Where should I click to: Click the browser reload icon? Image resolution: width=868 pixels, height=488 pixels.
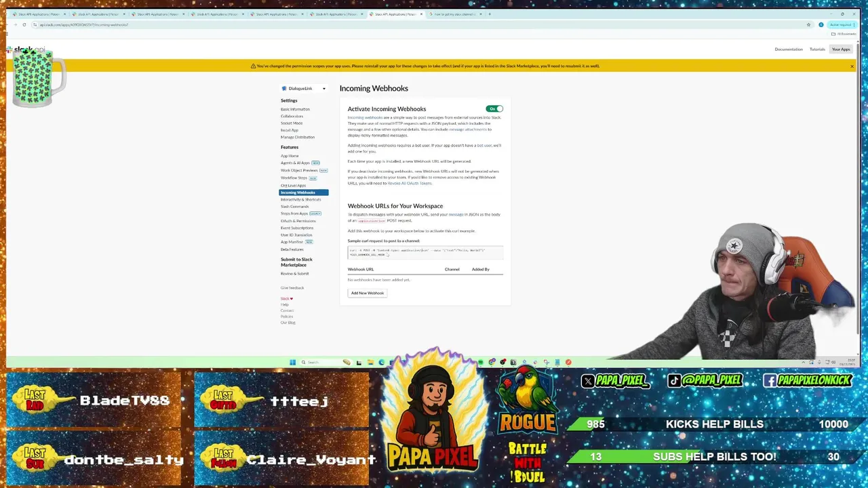(24, 25)
